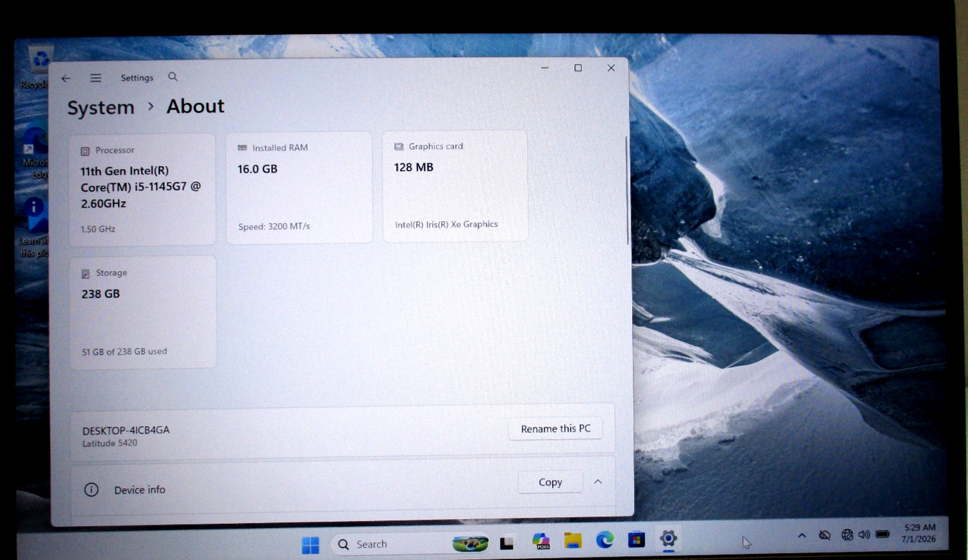The width and height of the screenshot is (968, 560).
Task: Click the About page heading
Action: (196, 106)
